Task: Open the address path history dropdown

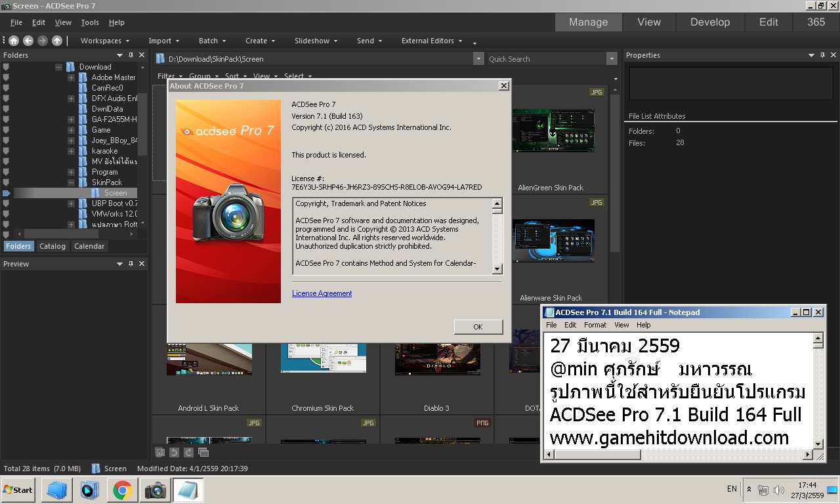Action: [x=478, y=59]
